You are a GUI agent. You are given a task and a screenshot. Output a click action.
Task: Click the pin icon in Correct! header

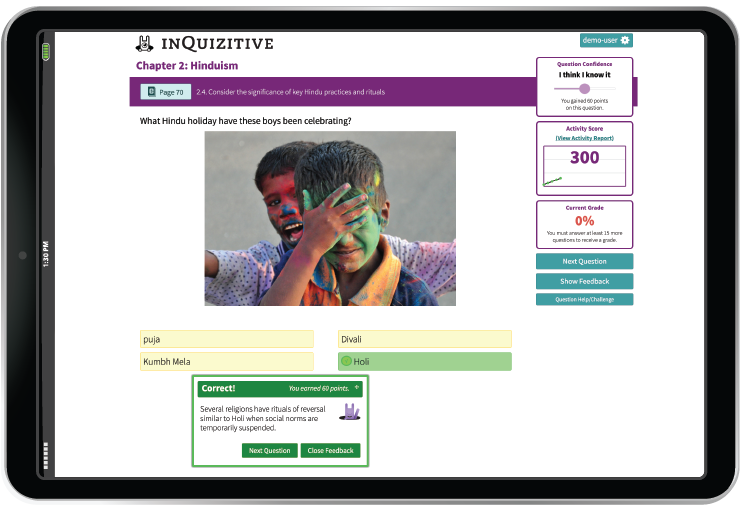357,387
